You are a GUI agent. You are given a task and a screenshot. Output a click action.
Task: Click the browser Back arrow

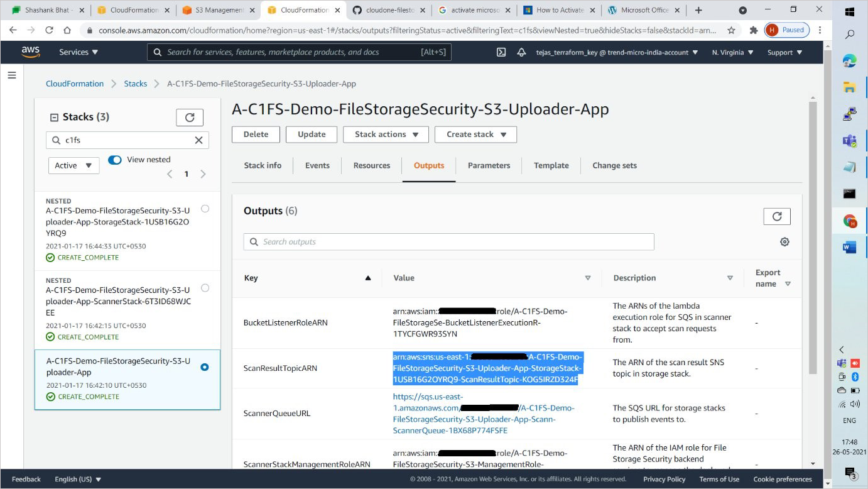(13, 30)
